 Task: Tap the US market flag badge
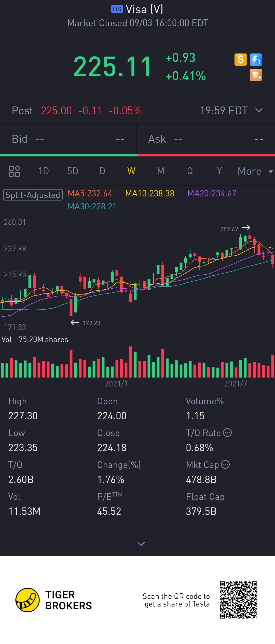(x=117, y=9)
